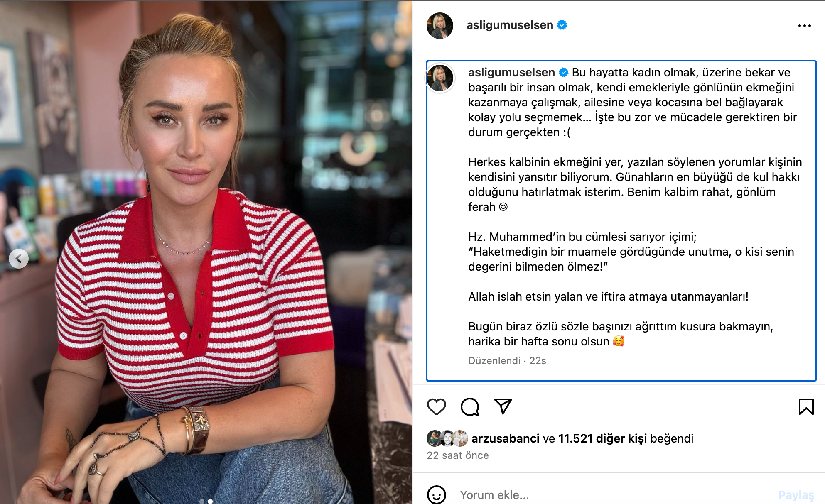This screenshot has width=825, height=504.
Task: Open asligumuselsen username in the header
Action: click(x=510, y=25)
